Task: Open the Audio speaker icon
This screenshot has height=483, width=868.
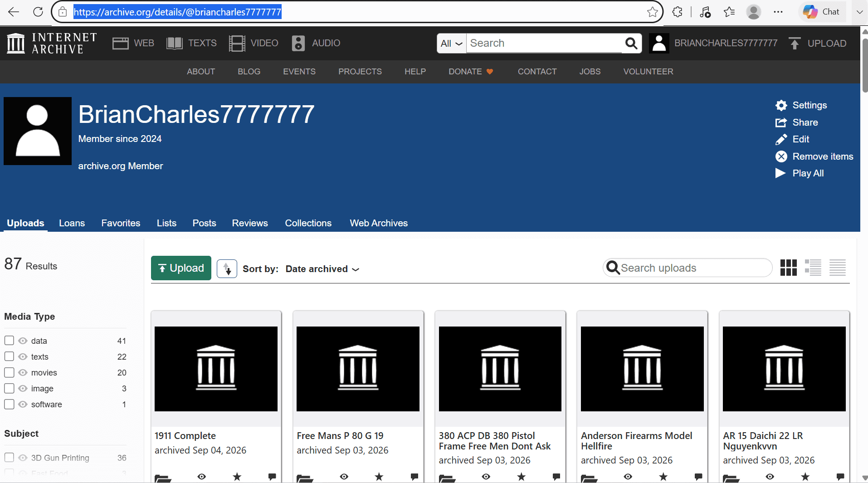Action: point(298,43)
